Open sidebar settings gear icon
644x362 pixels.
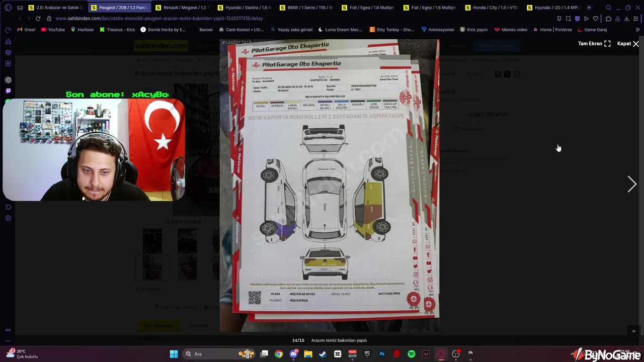[x=8, y=218]
